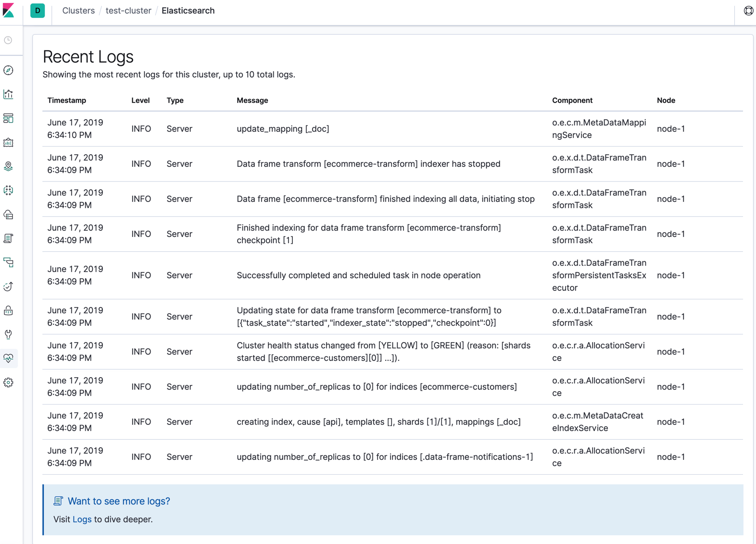Open the Logs app sidebar icon
This screenshot has width=756, height=544.
point(9,238)
